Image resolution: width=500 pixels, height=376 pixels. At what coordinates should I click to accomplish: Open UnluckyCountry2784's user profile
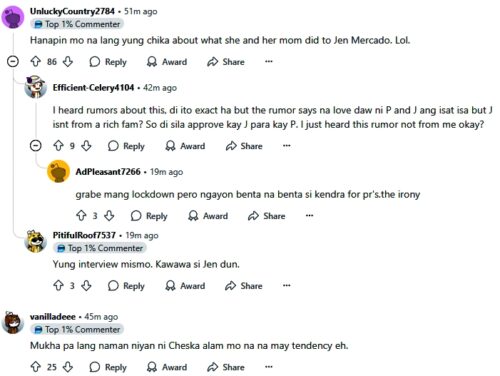coord(72,11)
